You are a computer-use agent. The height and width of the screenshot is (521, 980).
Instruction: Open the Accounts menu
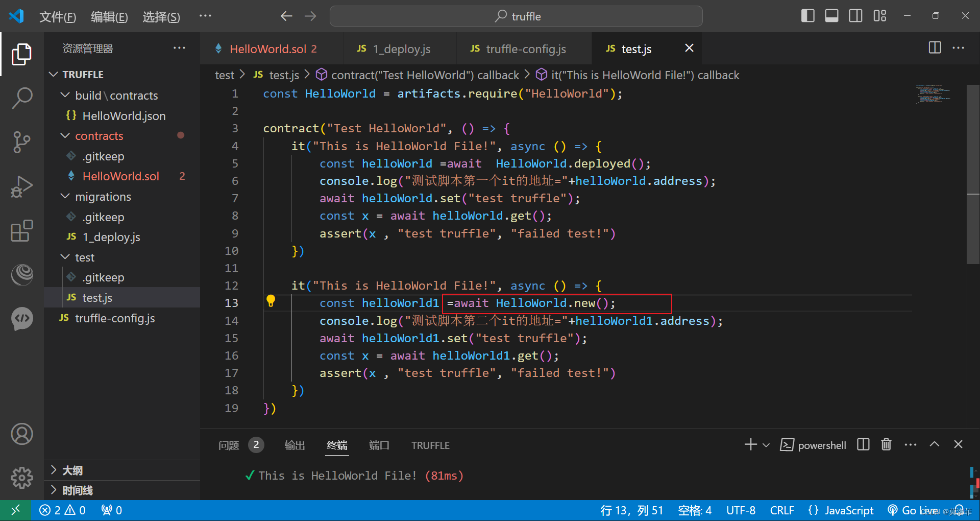(21, 434)
